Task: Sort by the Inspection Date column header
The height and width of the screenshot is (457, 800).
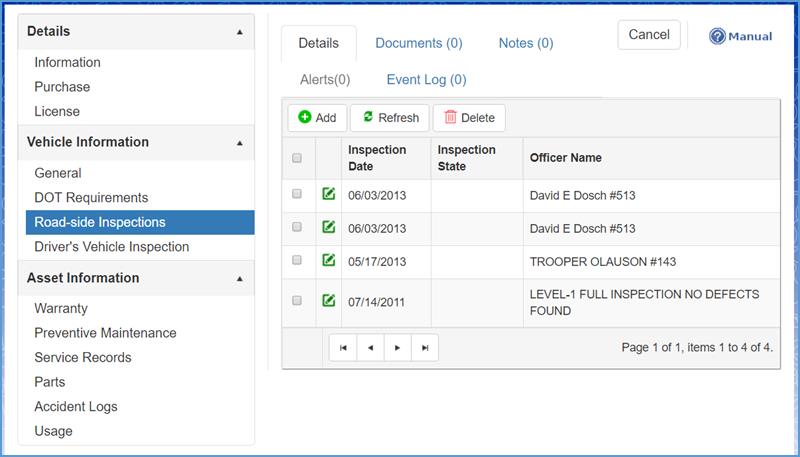Action: [x=377, y=158]
